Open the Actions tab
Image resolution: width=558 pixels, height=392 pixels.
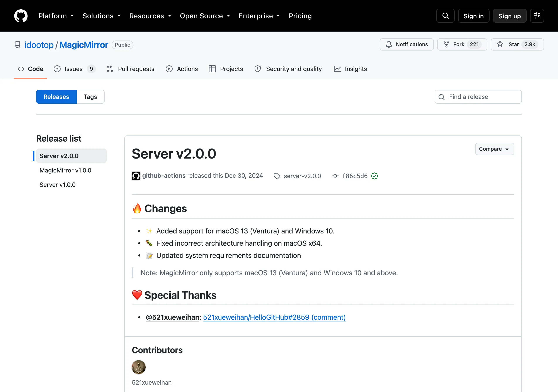[x=182, y=69]
